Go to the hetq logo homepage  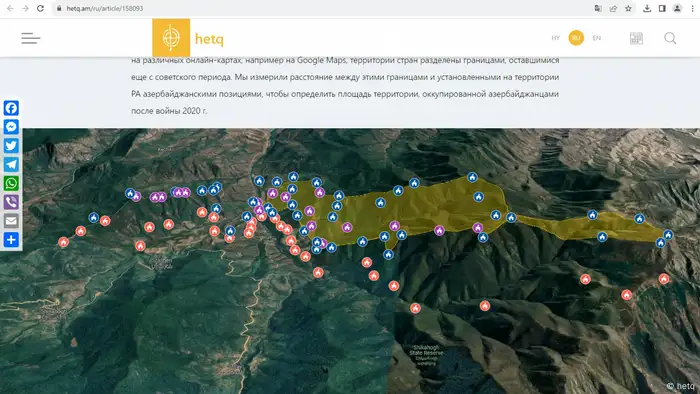[188, 38]
